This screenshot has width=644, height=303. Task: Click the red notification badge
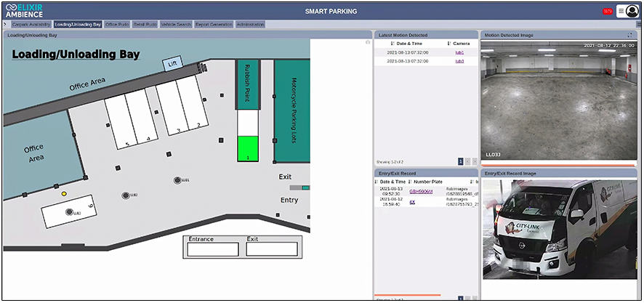607,11
